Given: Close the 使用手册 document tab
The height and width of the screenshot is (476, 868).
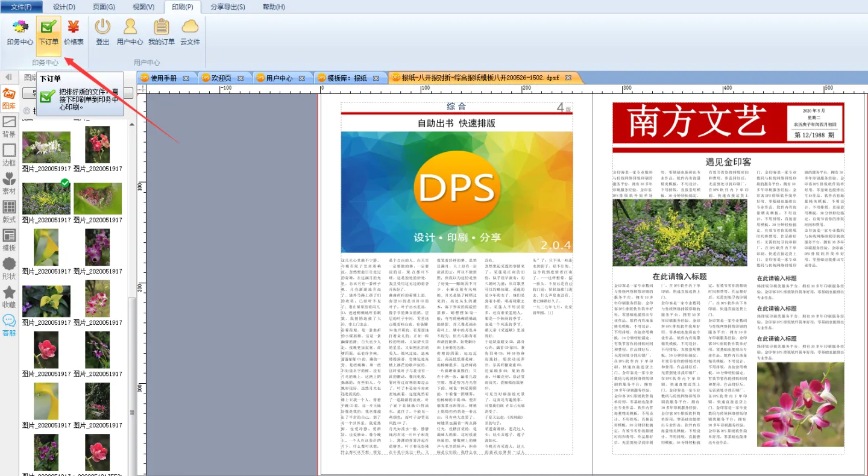Looking at the screenshot, I should tap(186, 78).
